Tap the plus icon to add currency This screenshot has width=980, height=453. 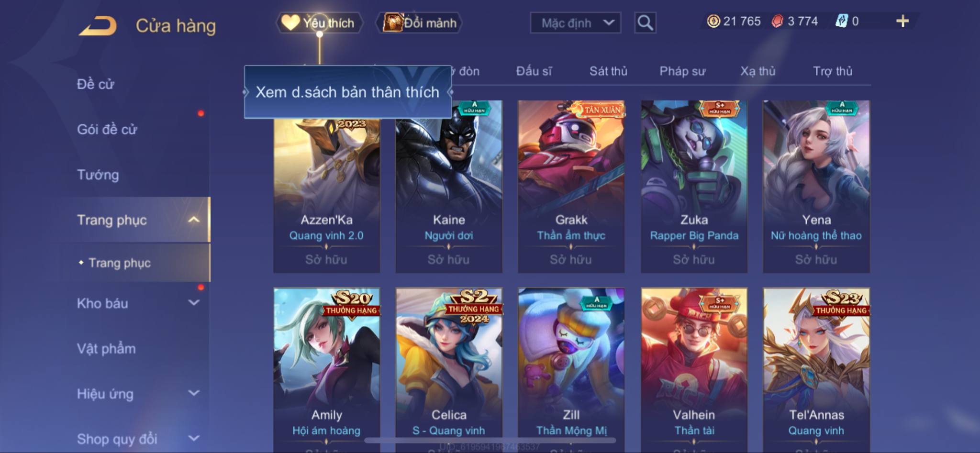[902, 21]
